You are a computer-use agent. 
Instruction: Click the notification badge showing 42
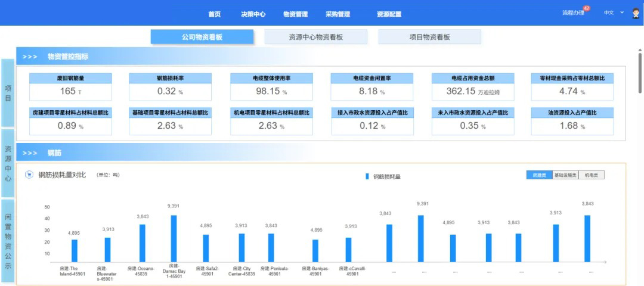pos(587,8)
